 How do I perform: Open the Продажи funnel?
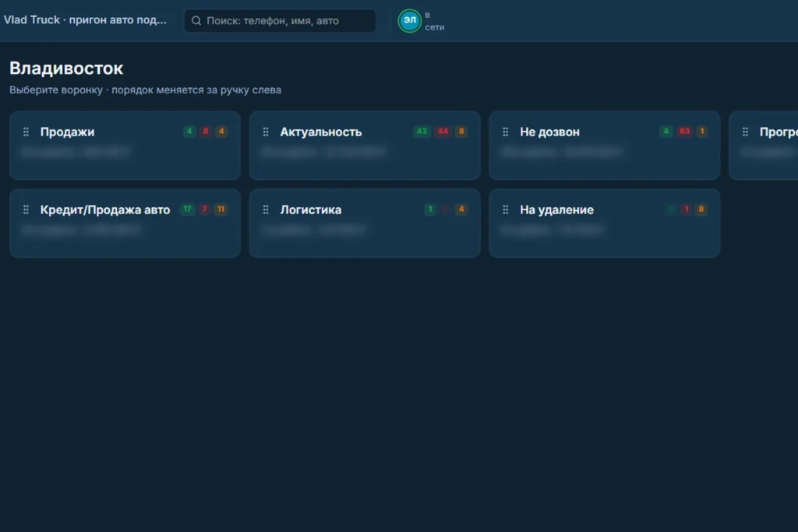point(125,146)
